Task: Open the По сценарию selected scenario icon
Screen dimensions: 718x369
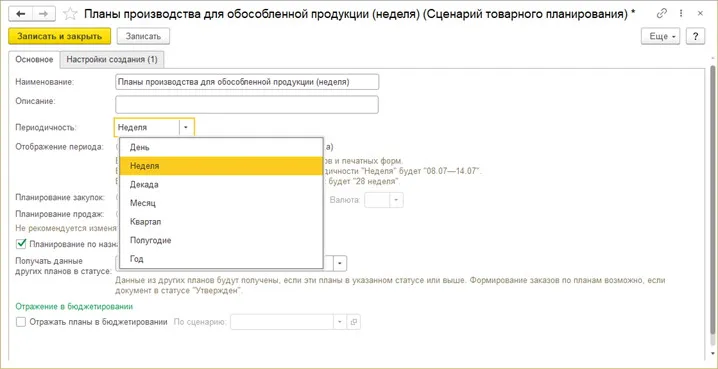Action: [x=354, y=322]
